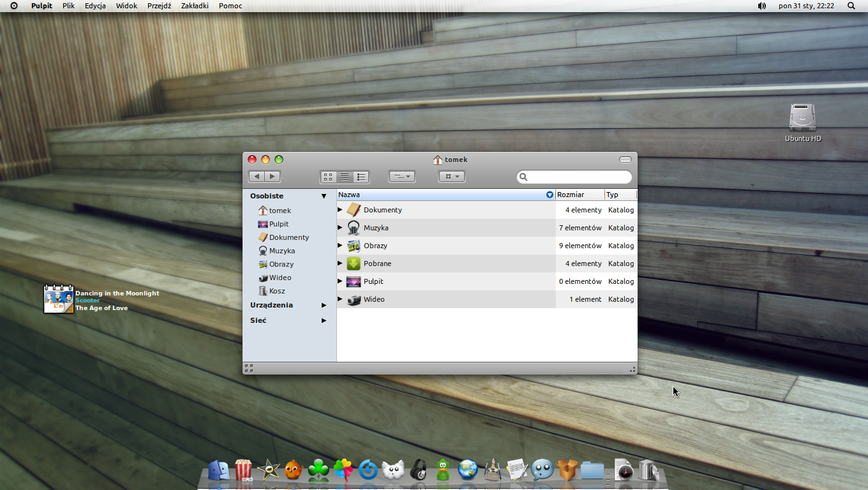Viewport: 868px width, 490px height.
Task: Launch the orange bird app in the dock
Action: 293,470
